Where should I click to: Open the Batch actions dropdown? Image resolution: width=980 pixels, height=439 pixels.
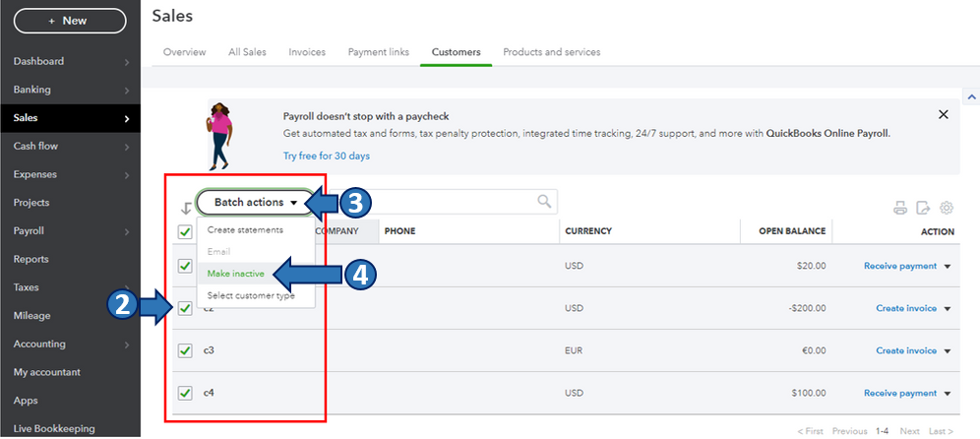(x=256, y=203)
